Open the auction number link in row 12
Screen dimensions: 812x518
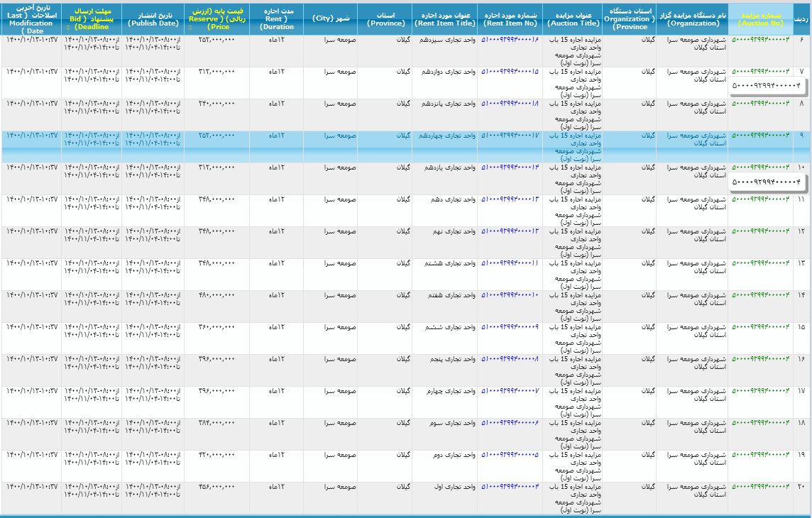(760, 231)
